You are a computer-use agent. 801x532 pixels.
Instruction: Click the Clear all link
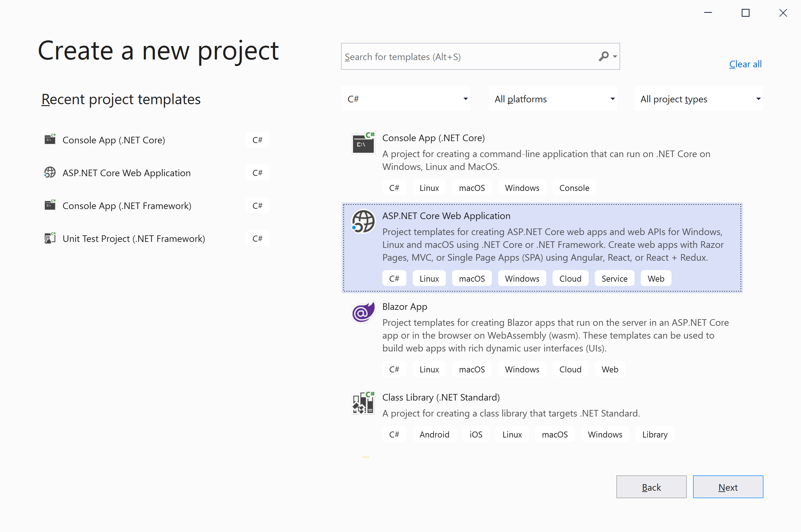click(745, 64)
